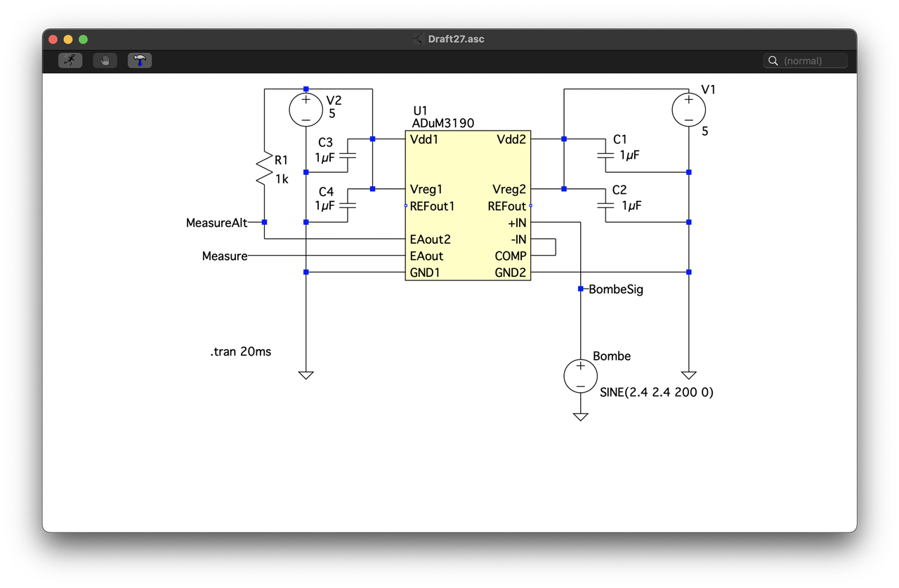899x588 pixels.
Task: Click the 1µF value of C1
Action: pos(629,155)
